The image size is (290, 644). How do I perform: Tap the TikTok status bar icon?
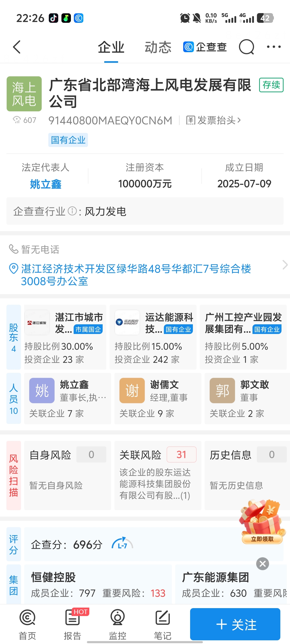(53, 18)
